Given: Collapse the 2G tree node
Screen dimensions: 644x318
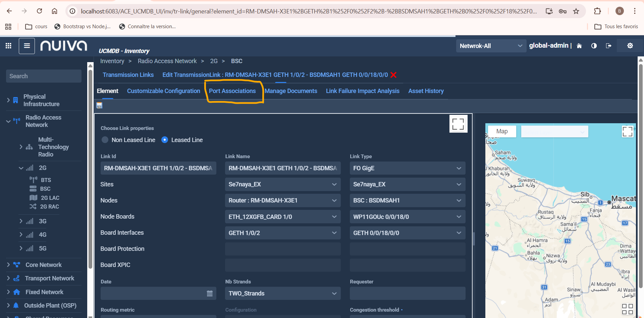Looking at the screenshot, I should coord(21,168).
